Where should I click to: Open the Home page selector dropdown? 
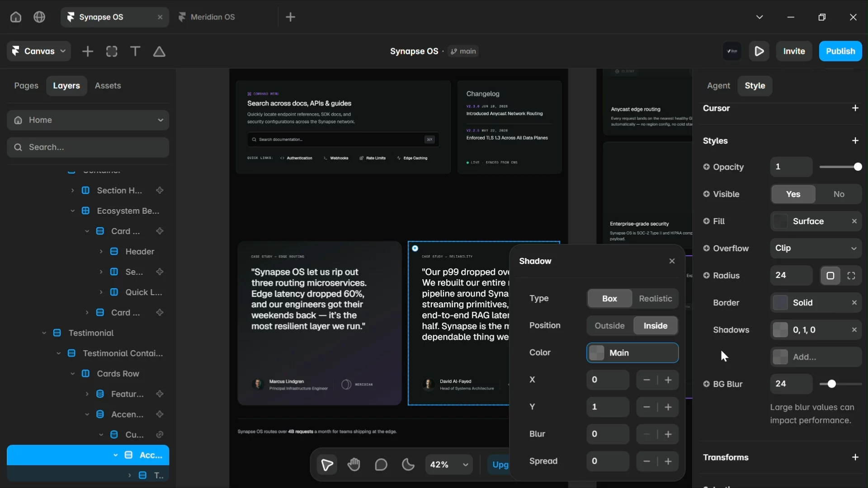tap(88, 120)
